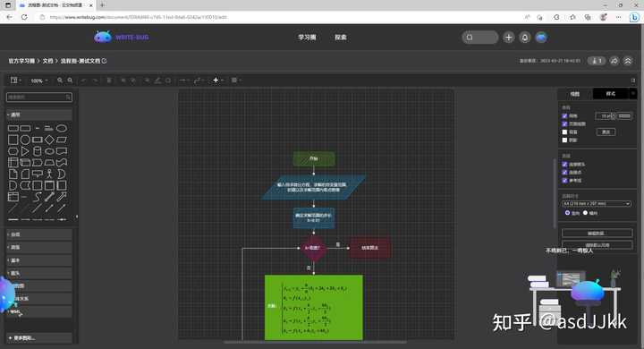This screenshot has width=644, height=349.
Task: Close the right format panel with the X
Action: coord(633,94)
